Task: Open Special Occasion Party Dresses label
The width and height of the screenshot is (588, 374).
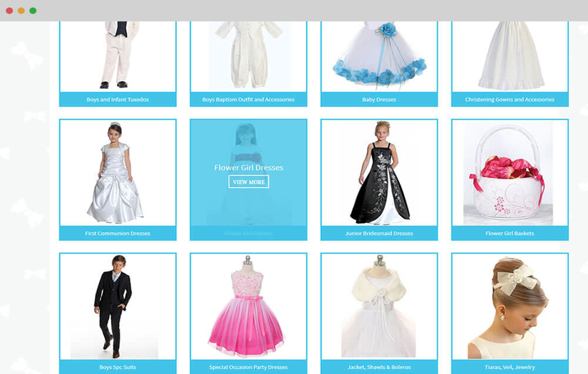Action: coord(248,367)
